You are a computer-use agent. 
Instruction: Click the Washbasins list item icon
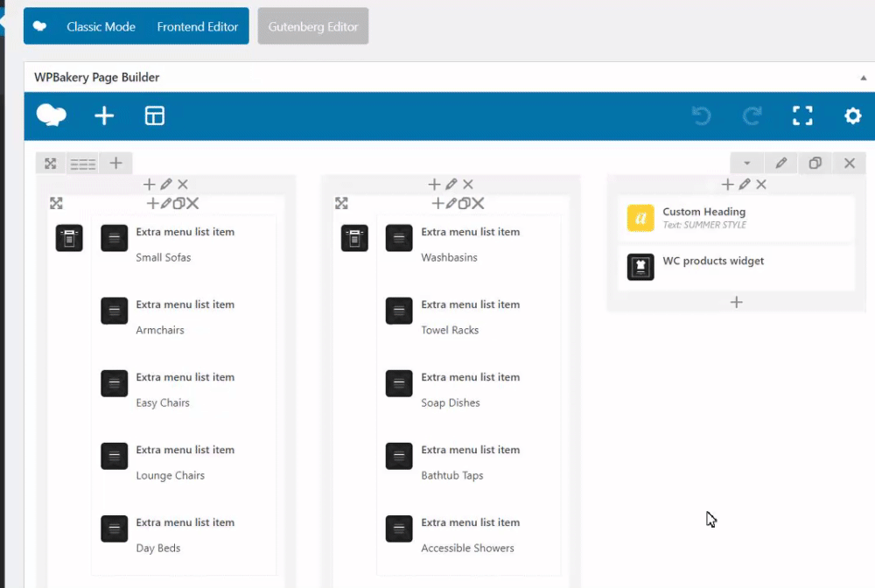[x=399, y=238]
